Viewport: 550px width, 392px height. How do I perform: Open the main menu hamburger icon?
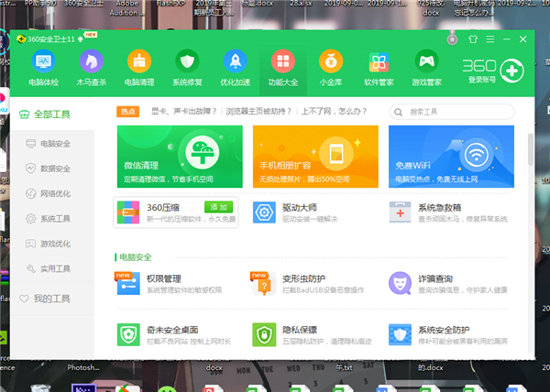(490, 39)
